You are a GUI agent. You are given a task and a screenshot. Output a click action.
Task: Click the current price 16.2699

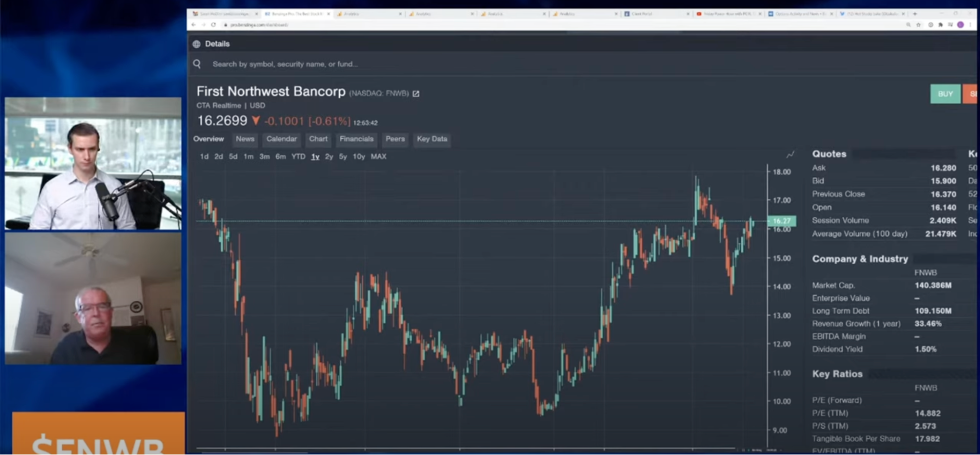tap(222, 121)
